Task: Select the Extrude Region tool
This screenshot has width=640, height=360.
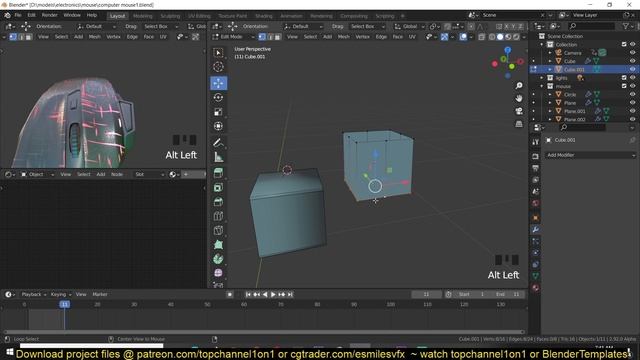Action: coord(218,173)
